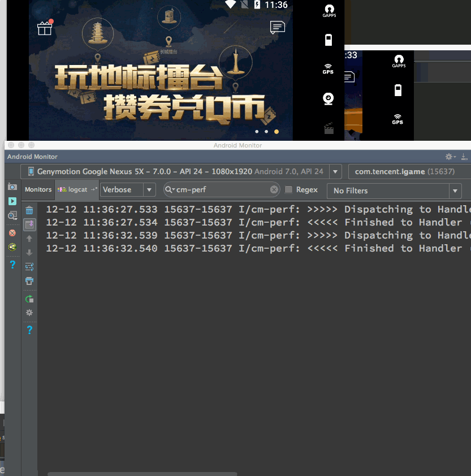The image size is (471, 476).
Task: Go down the stack trace arrow
Action: point(29,253)
